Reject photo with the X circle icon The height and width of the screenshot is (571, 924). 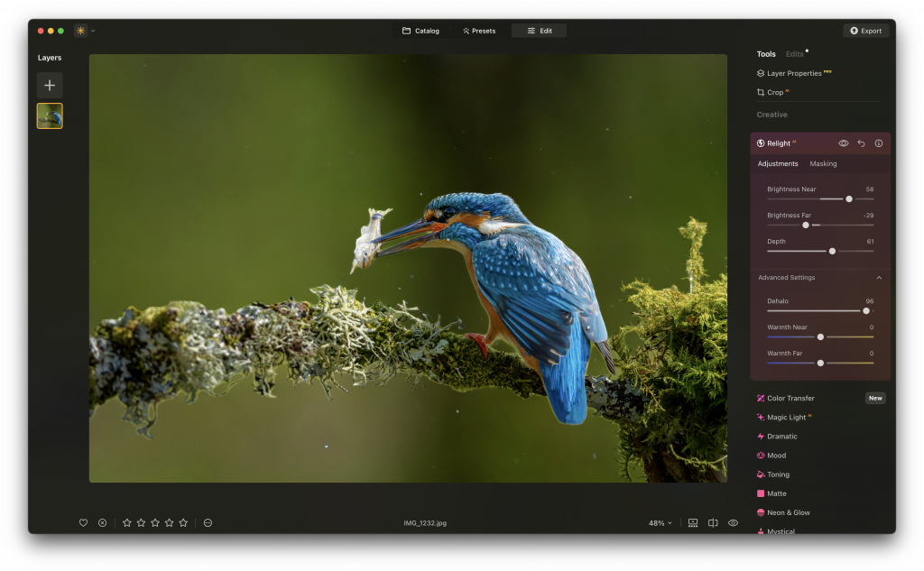[103, 522]
